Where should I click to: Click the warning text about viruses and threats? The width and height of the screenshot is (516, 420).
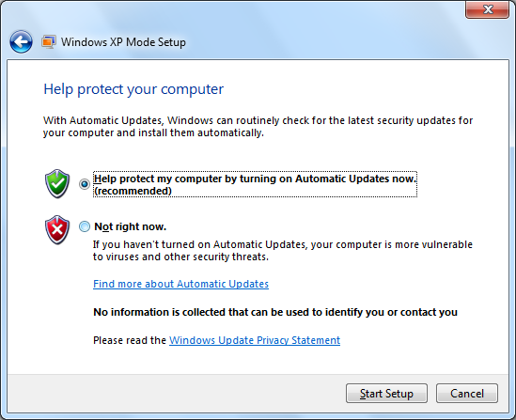tap(283, 251)
